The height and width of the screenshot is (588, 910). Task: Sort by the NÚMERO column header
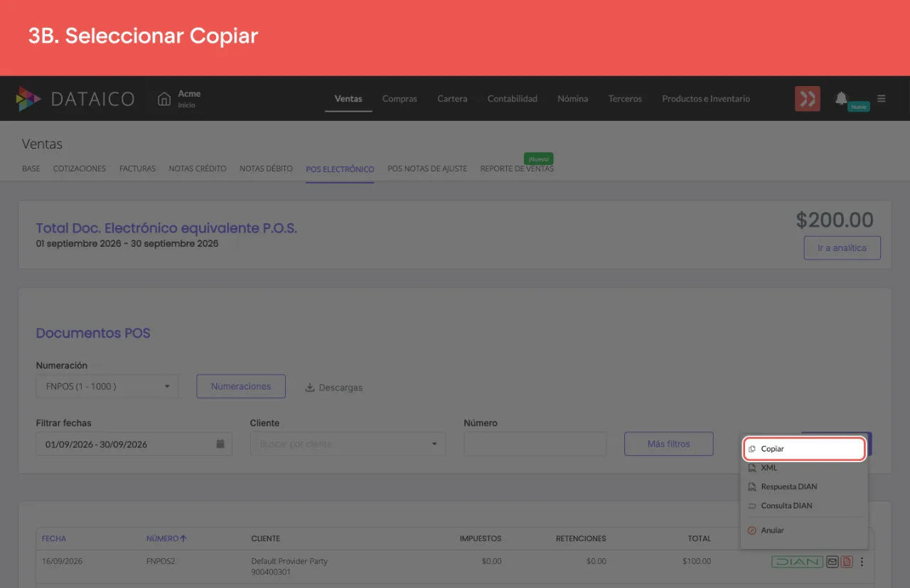point(166,538)
